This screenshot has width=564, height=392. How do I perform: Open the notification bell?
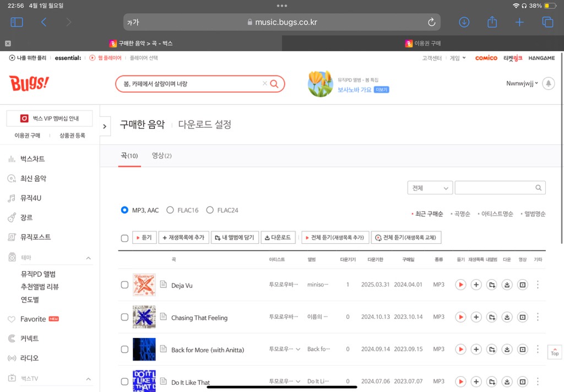click(x=548, y=84)
